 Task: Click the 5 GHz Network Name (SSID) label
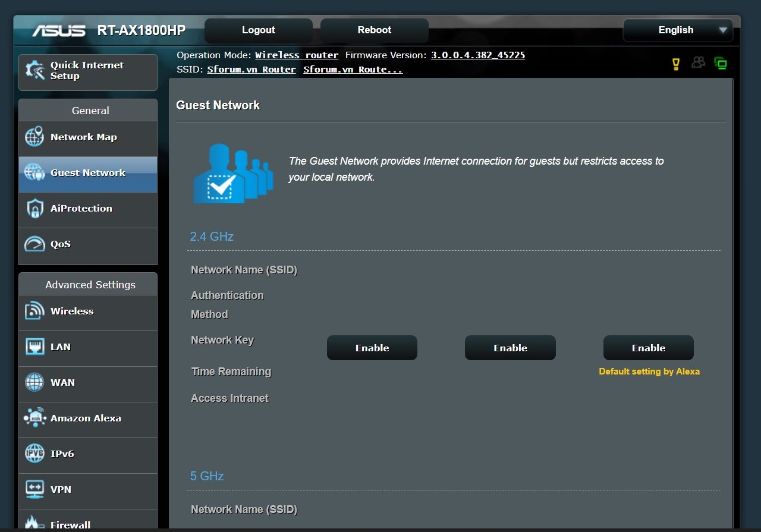click(244, 509)
